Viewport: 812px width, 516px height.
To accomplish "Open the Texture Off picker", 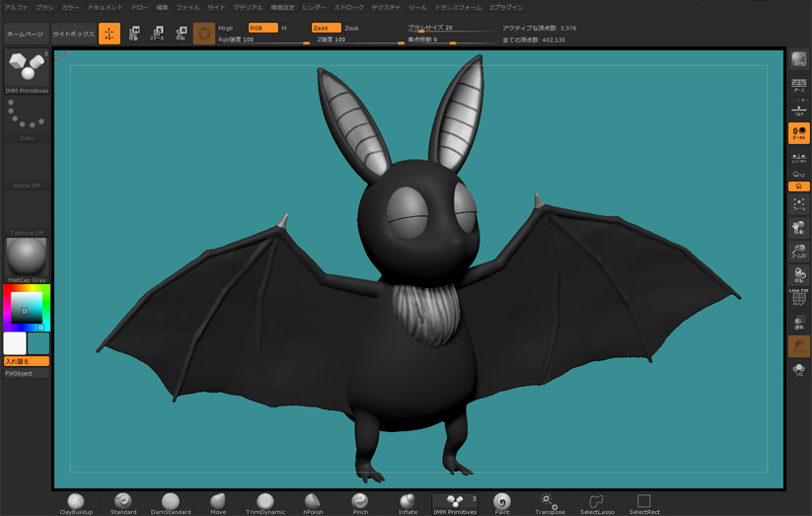I will point(27,213).
